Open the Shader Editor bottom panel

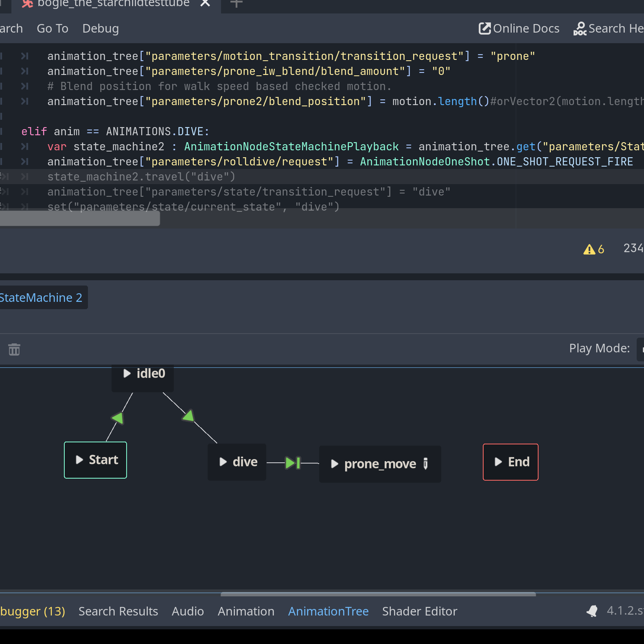tap(419, 611)
